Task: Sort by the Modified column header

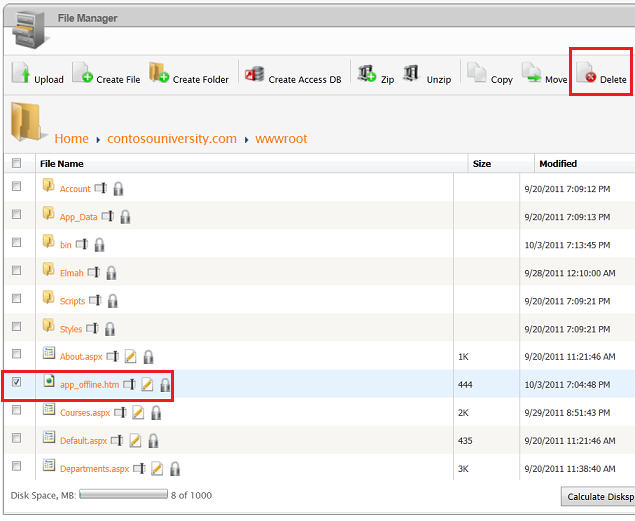Action: tap(558, 163)
